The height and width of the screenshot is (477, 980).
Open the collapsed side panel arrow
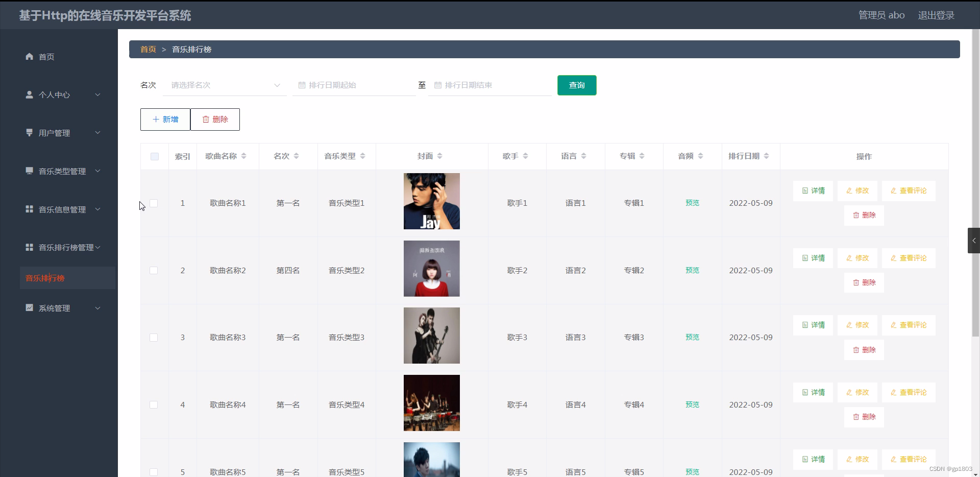coord(974,241)
